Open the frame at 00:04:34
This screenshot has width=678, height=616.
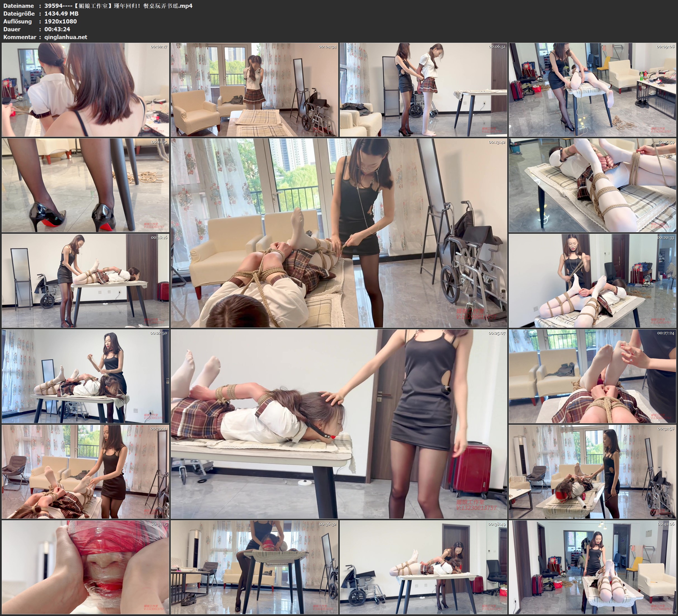click(x=254, y=89)
